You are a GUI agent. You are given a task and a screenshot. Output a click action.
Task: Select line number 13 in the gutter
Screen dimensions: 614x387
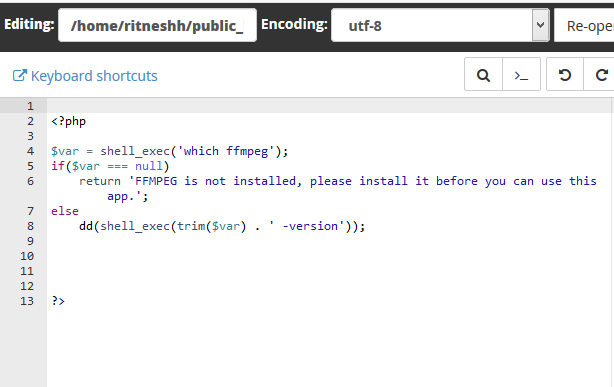27,301
